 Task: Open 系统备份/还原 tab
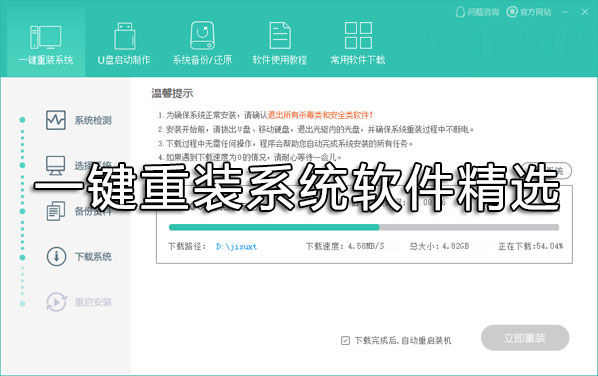202,43
